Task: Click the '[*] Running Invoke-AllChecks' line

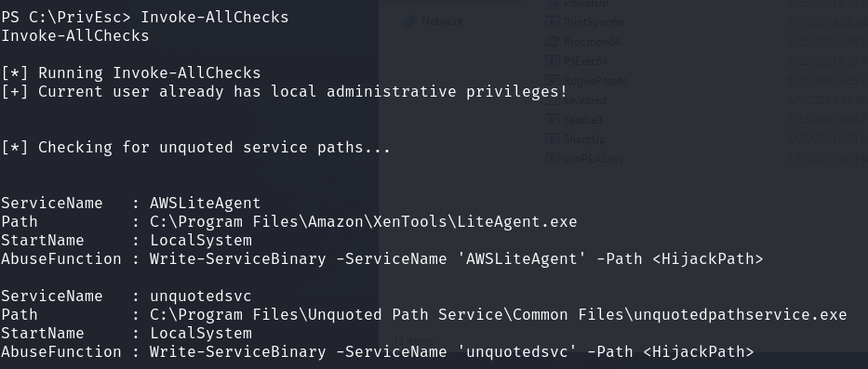Action: (130, 73)
